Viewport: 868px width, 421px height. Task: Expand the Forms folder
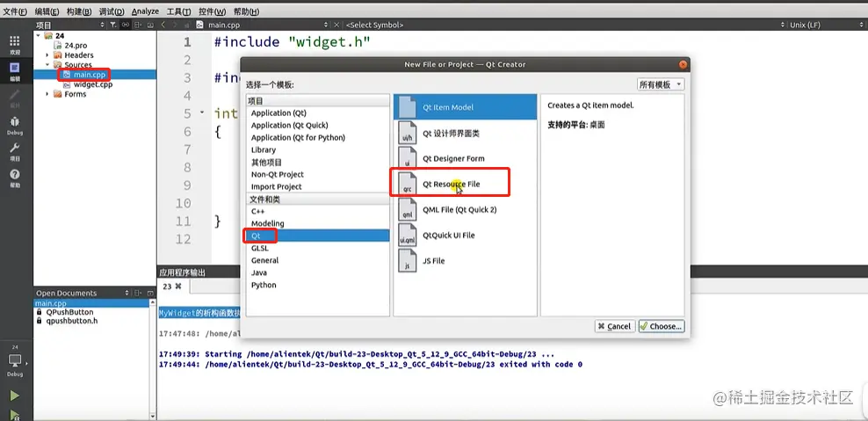coord(47,94)
